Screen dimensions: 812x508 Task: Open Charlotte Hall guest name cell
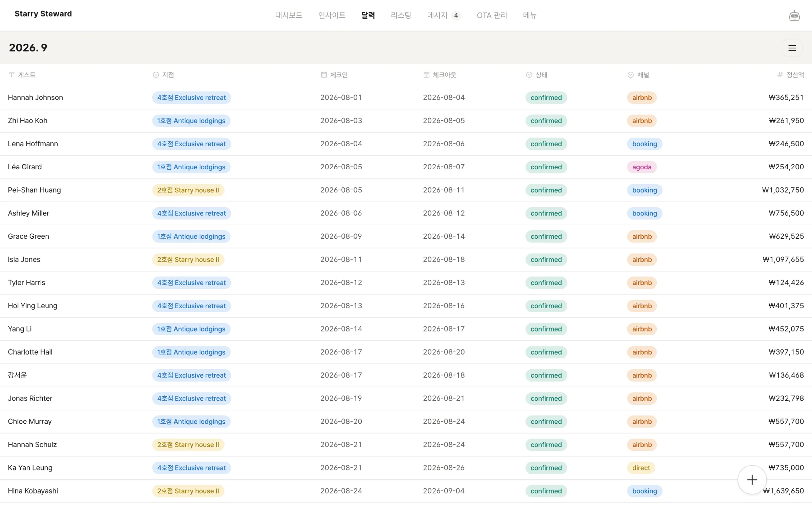30,352
